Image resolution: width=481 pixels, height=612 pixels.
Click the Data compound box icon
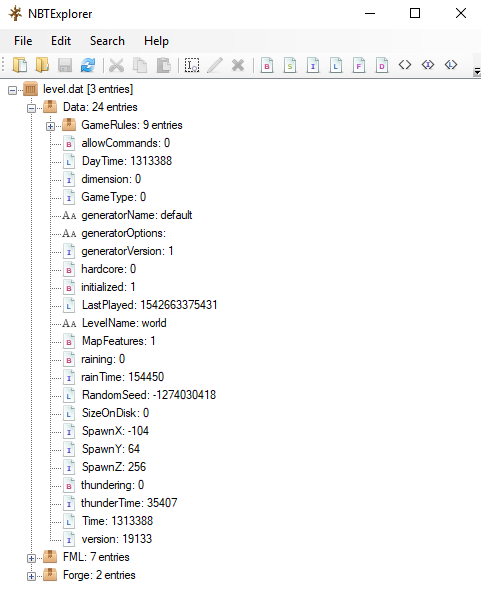(50, 107)
